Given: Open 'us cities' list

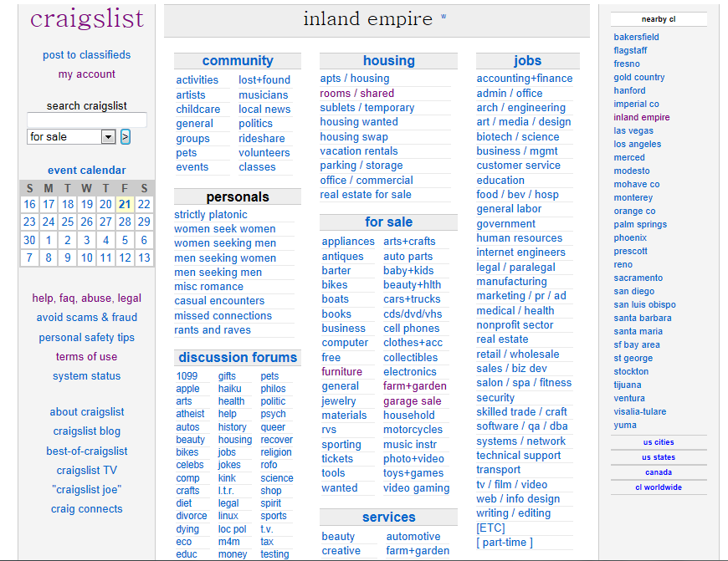Looking at the screenshot, I should click(x=659, y=442).
